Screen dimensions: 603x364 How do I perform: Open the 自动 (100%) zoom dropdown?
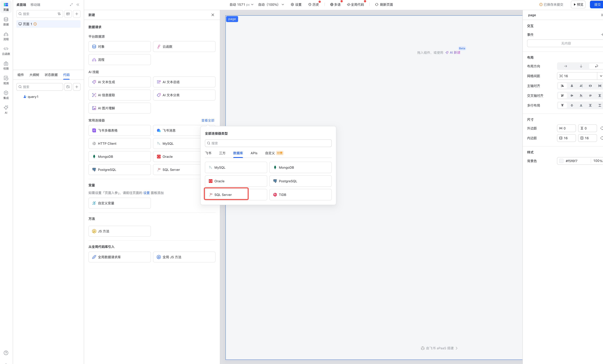tap(271, 5)
